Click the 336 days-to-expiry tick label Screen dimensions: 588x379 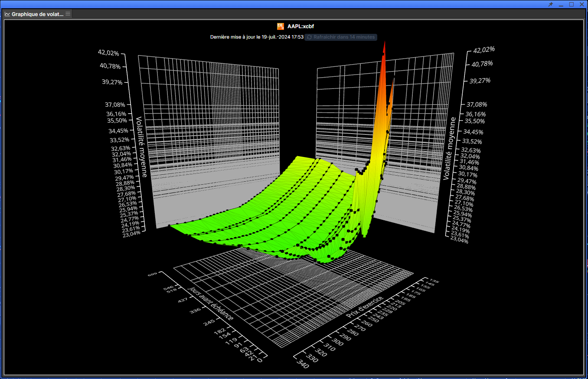(195, 311)
